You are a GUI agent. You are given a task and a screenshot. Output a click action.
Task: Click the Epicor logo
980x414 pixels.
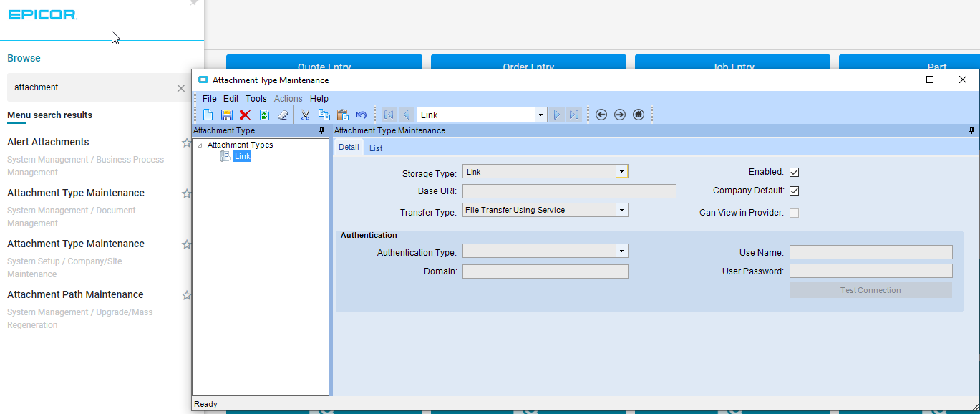tap(42, 14)
